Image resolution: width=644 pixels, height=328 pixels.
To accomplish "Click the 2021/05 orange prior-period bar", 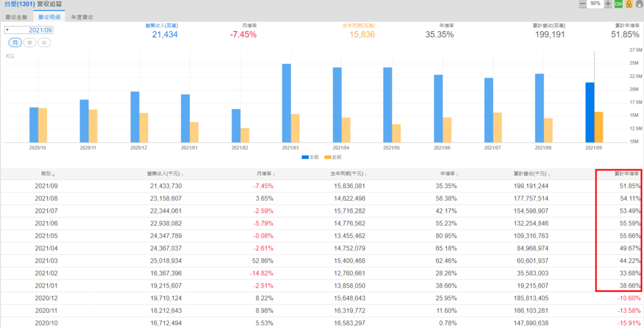I will pos(396,133).
